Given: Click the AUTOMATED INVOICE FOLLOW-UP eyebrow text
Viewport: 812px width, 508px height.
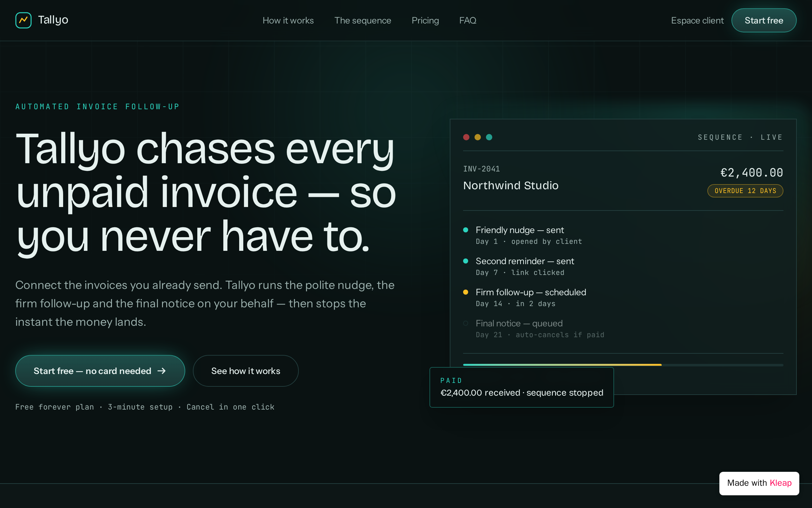Looking at the screenshot, I should click(x=97, y=107).
